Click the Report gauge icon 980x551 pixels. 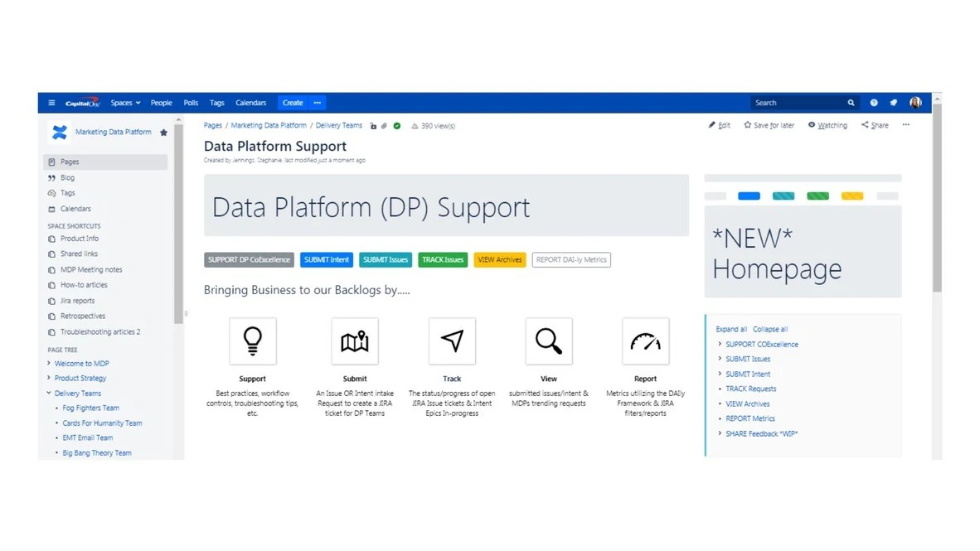tap(646, 341)
